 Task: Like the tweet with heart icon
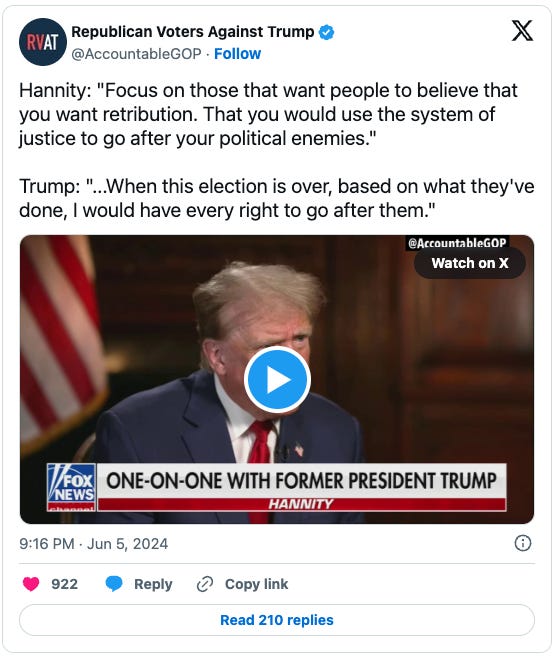(x=31, y=583)
